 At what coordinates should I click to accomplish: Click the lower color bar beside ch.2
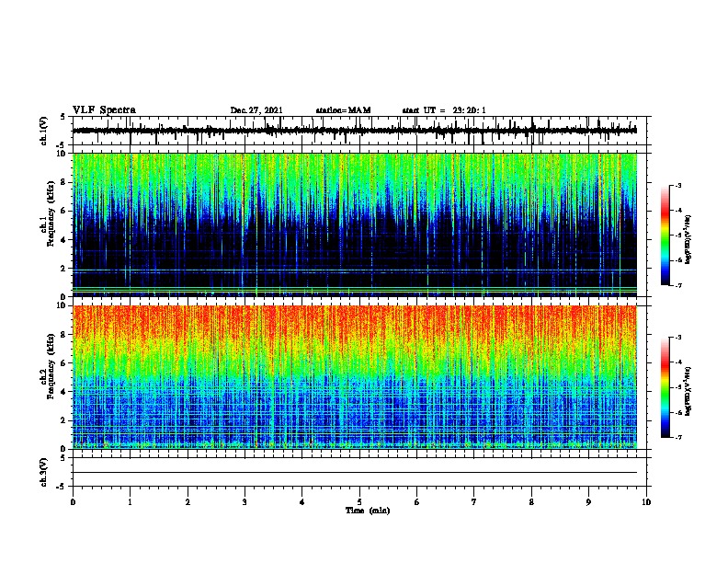coord(665,387)
